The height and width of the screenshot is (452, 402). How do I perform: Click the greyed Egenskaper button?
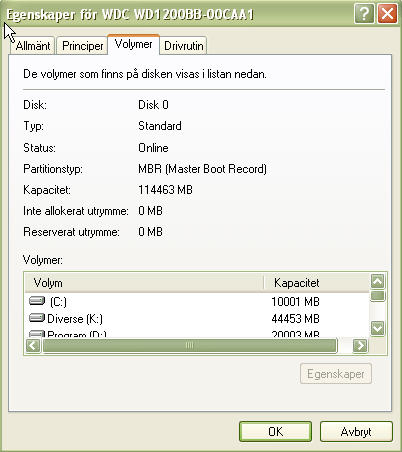coord(336,374)
